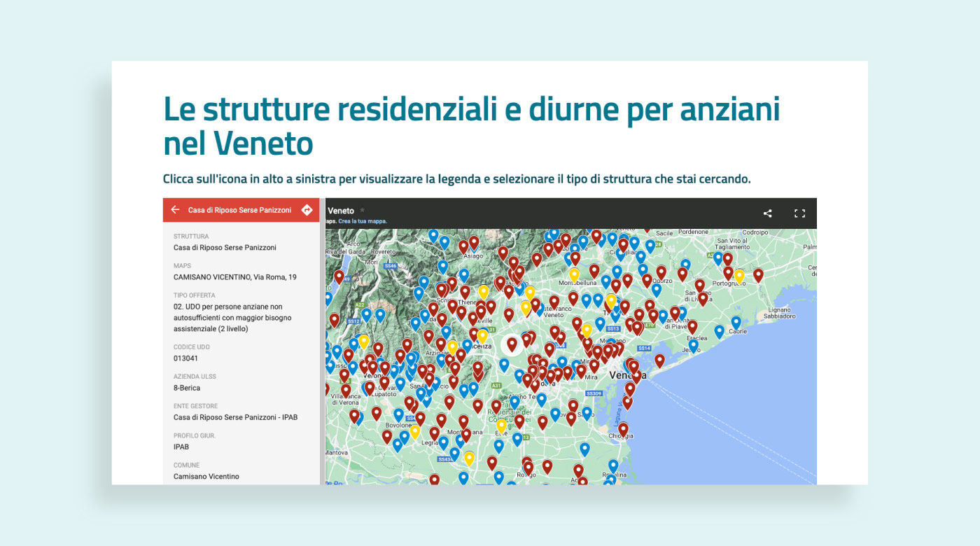The image size is (980, 546).
Task: Click the red header title 'Casa di Riposo Serse Panizzoni'
Action: pyautogui.click(x=239, y=210)
